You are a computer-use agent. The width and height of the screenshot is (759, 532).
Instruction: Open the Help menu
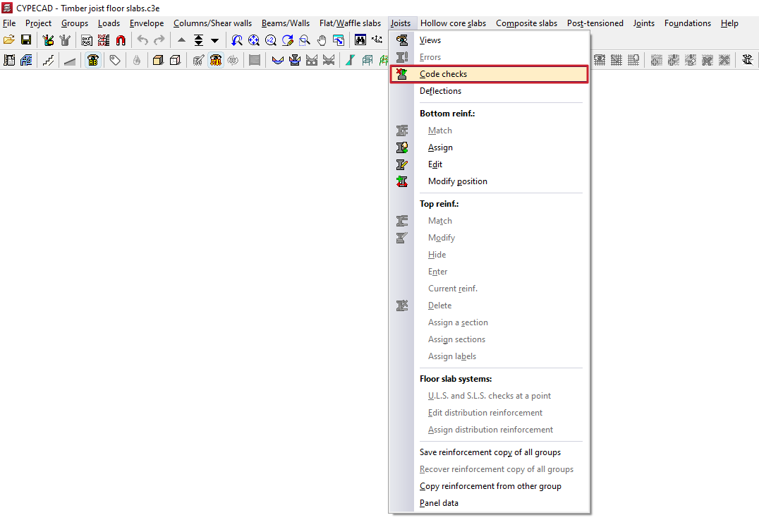pyautogui.click(x=729, y=23)
